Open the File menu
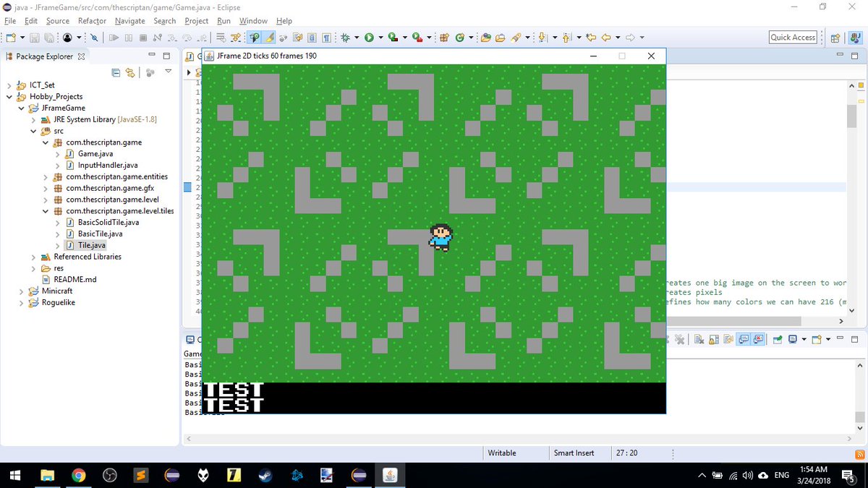Image resolution: width=868 pixels, height=488 pixels. pos(10,21)
